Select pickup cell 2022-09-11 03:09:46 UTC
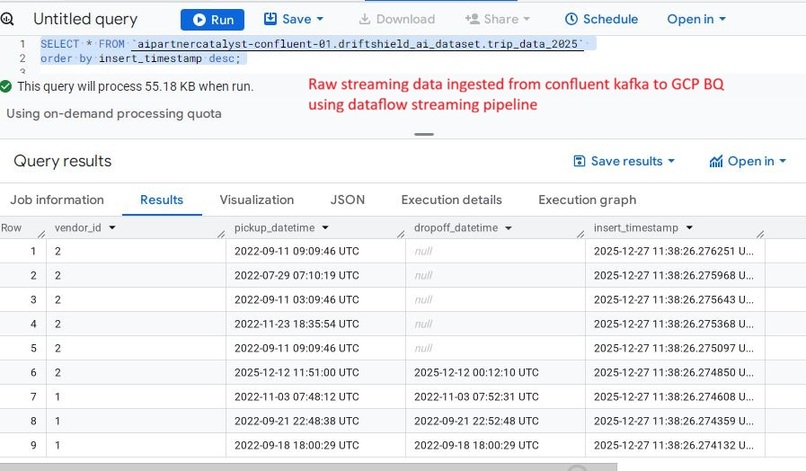 tap(316, 299)
